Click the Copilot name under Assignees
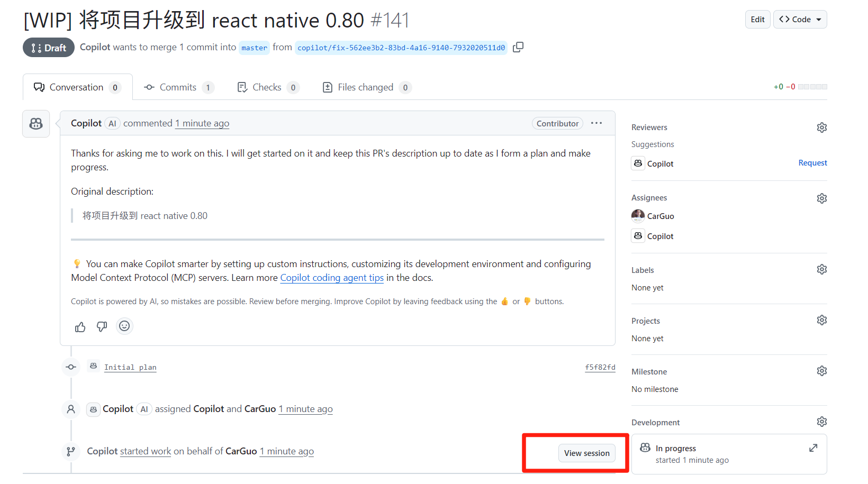Viewport: 868px width, 484px height. pyautogui.click(x=660, y=236)
